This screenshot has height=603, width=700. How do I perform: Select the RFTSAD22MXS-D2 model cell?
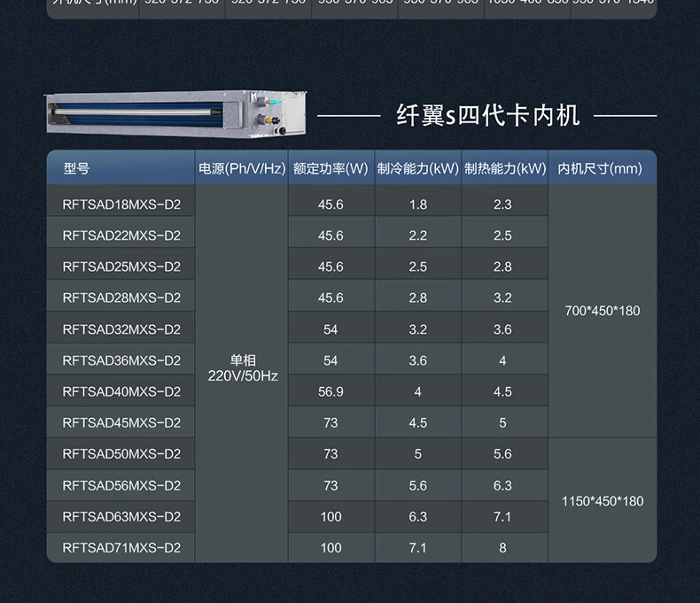pyautogui.click(x=121, y=236)
